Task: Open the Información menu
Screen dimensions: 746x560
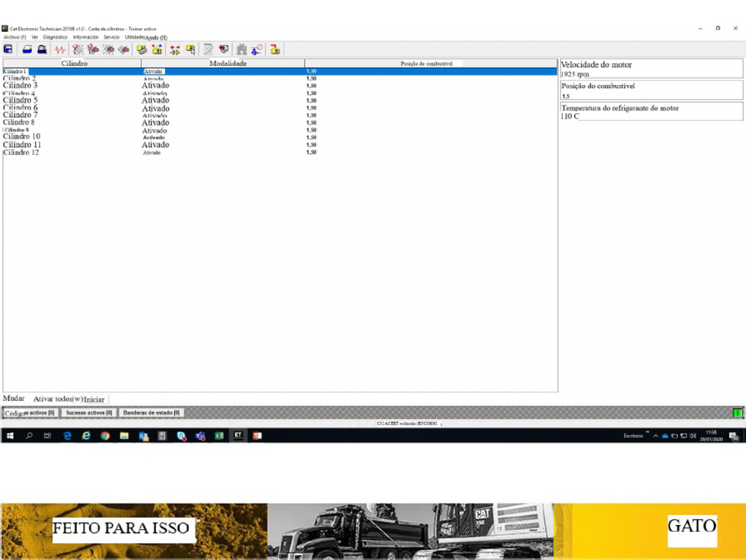Action: click(x=85, y=37)
